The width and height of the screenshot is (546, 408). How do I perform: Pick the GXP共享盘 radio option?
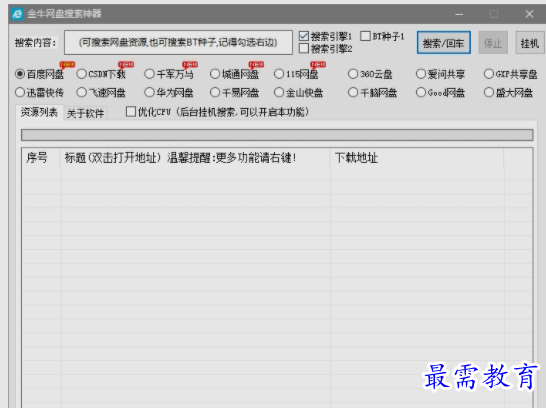click(489, 74)
